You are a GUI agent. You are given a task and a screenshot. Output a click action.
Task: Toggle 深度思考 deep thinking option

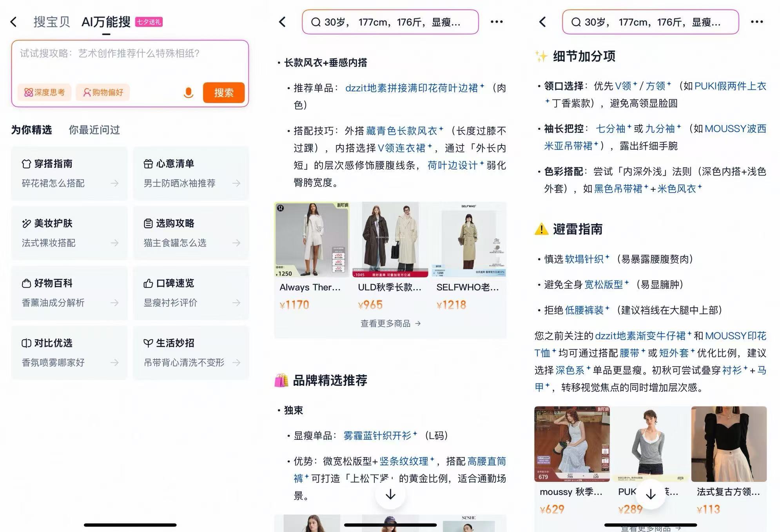coord(44,93)
